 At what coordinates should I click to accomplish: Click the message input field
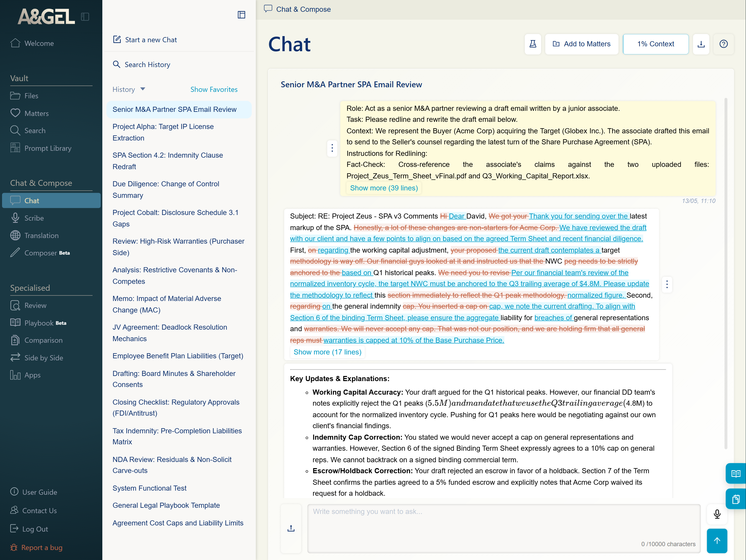(x=504, y=528)
